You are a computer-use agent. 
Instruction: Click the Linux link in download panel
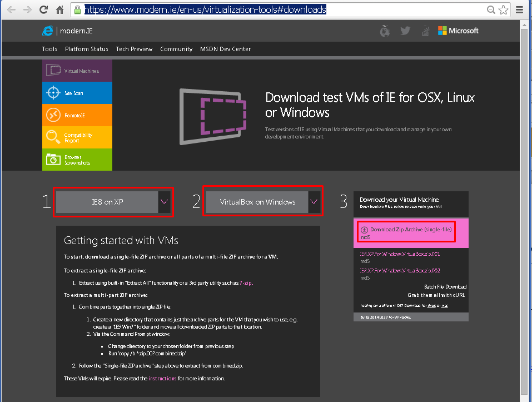click(431, 306)
